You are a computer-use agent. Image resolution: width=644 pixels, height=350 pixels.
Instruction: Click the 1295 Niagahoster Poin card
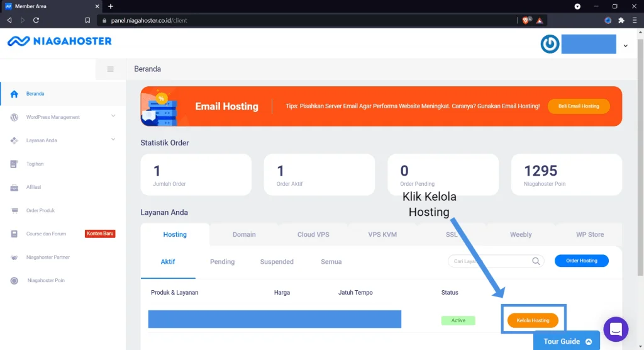pyautogui.click(x=567, y=175)
